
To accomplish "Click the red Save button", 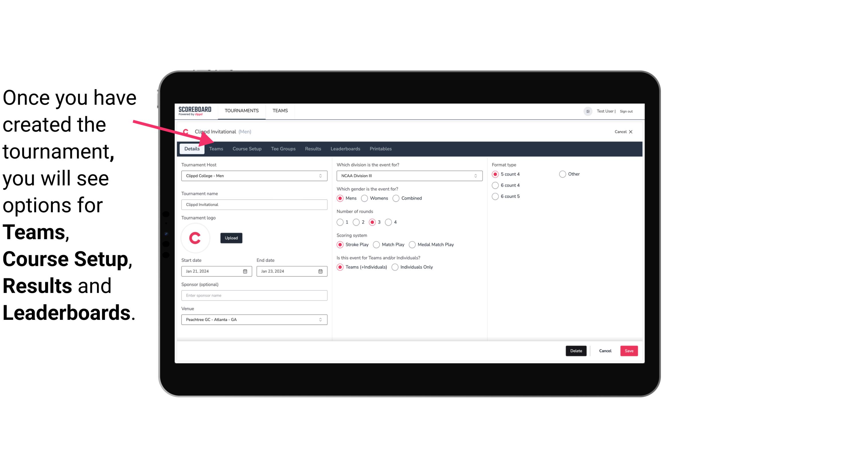I will pos(629,351).
